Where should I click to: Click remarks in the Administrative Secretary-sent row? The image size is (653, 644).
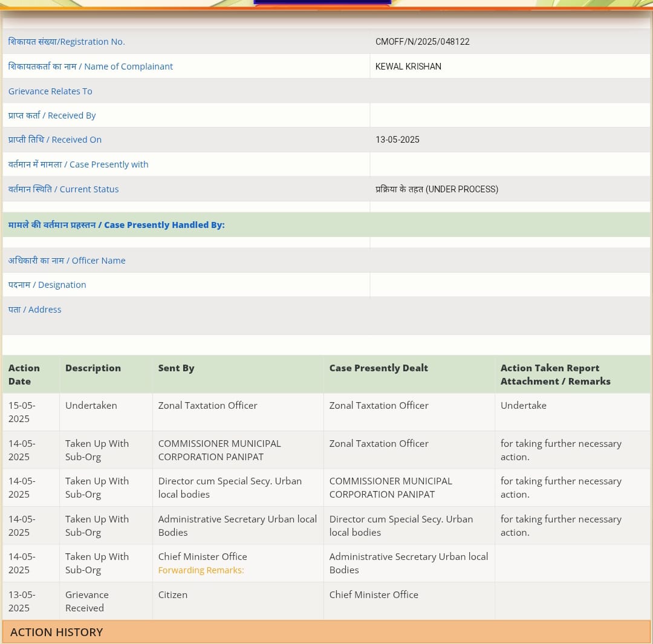pyautogui.click(x=561, y=525)
